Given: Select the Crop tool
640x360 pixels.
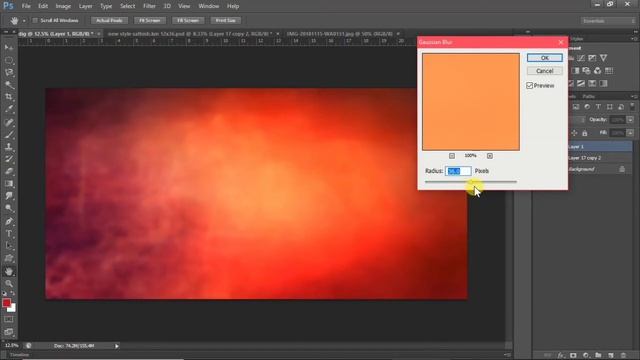Looking at the screenshot, I should pyautogui.click(x=9, y=97).
